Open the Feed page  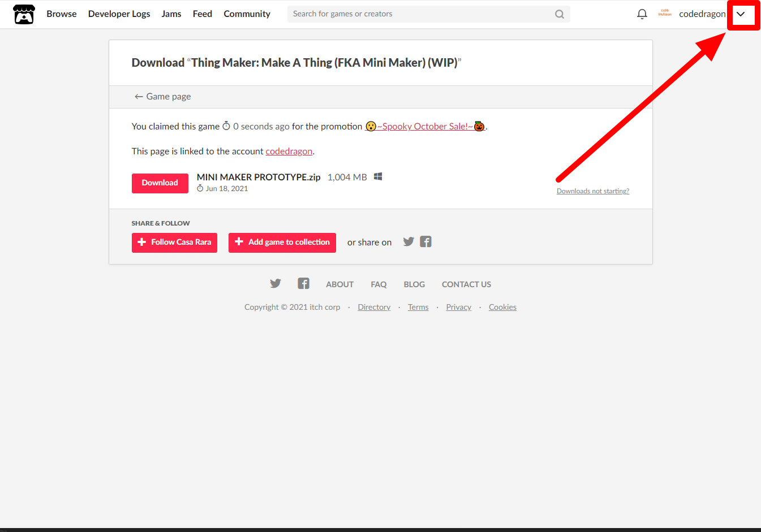point(203,14)
